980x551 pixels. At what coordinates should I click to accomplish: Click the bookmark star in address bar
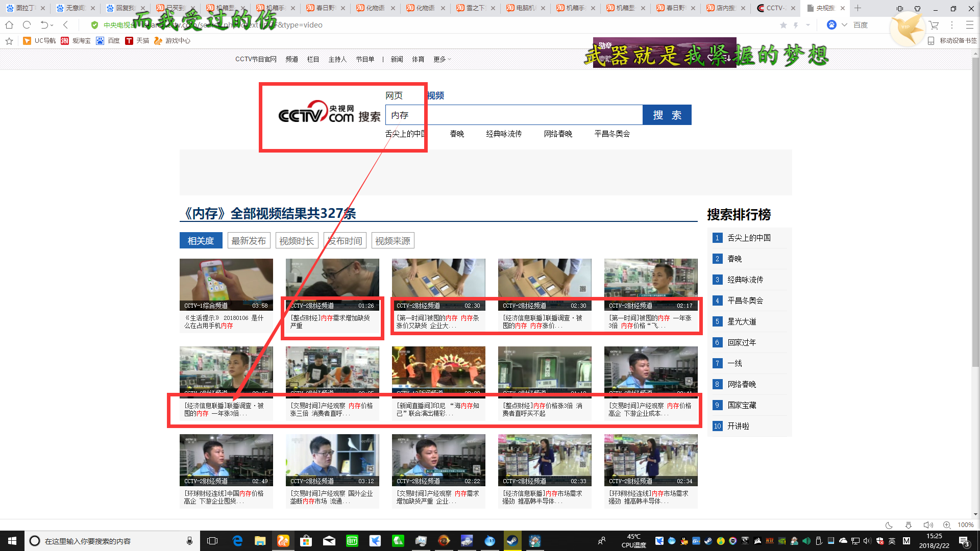(x=783, y=25)
